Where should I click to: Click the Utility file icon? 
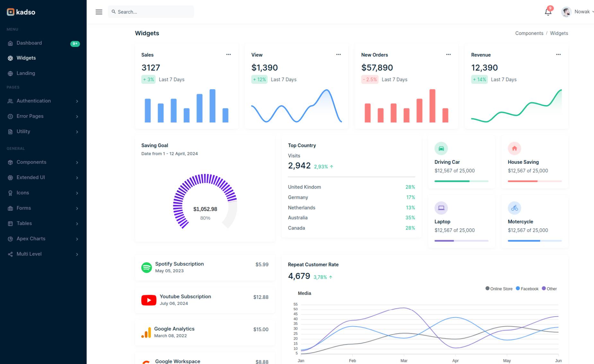click(10, 132)
